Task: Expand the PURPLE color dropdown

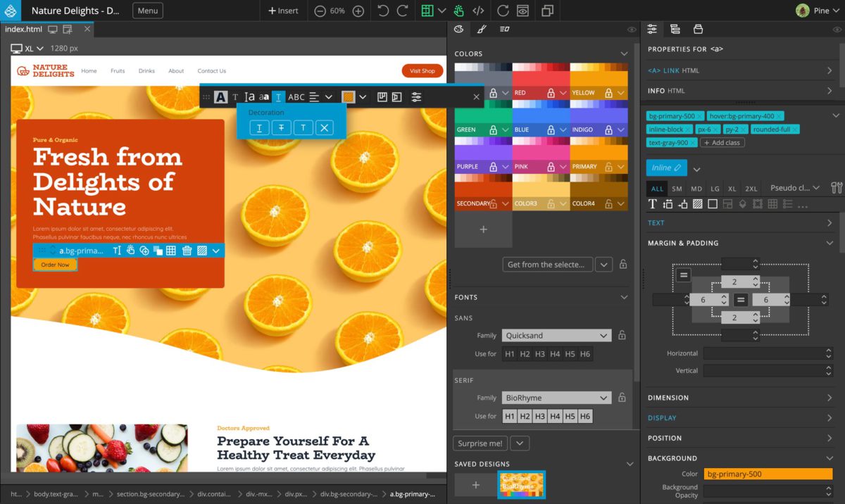Action: point(506,167)
